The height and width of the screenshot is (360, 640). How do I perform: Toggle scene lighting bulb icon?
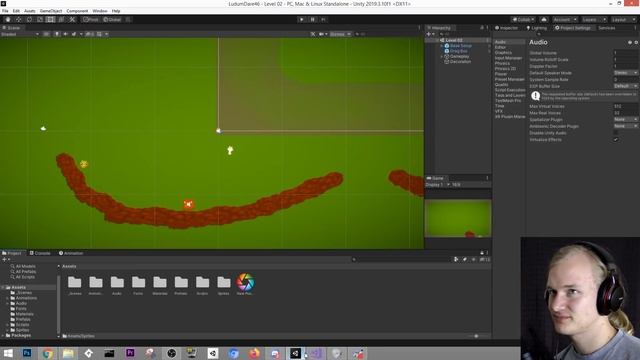click(x=57, y=34)
